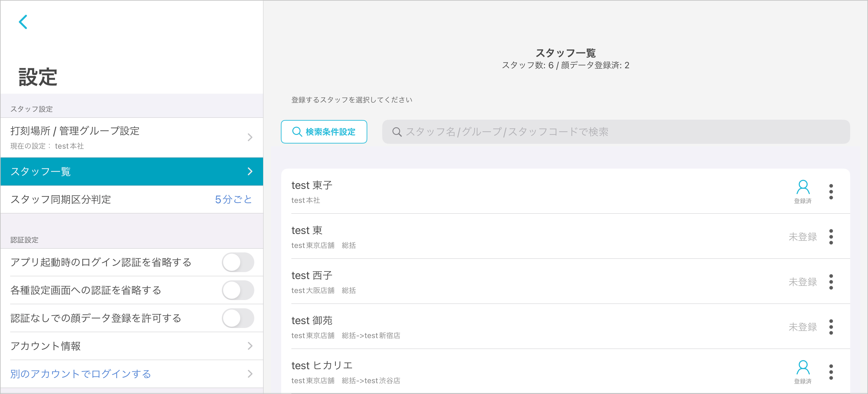The image size is (868, 394).
Task: Click 未登録 status for test 東
Action: click(x=802, y=237)
